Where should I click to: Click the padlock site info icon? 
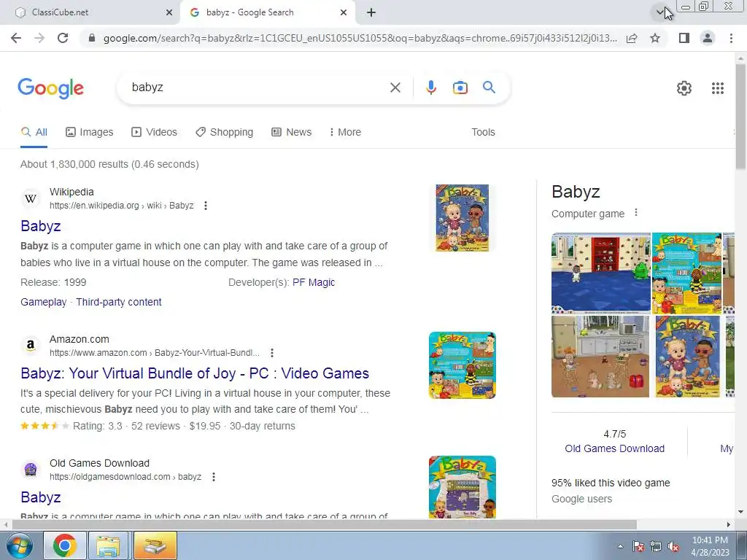[92, 38]
